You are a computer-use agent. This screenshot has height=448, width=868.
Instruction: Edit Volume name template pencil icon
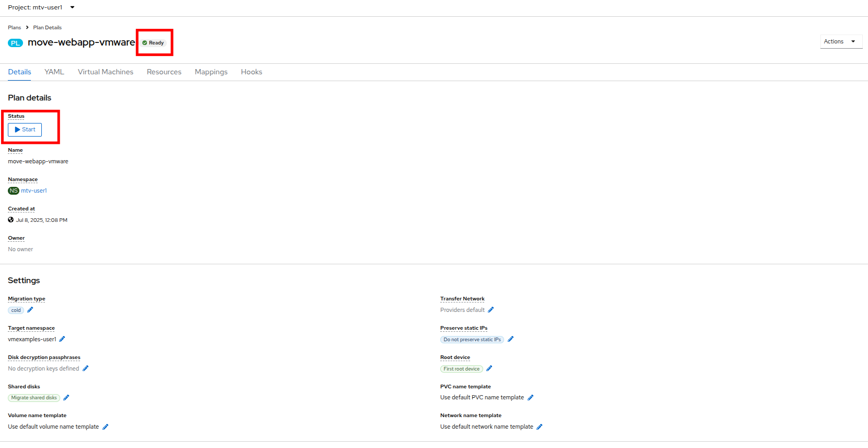click(106, 427)
